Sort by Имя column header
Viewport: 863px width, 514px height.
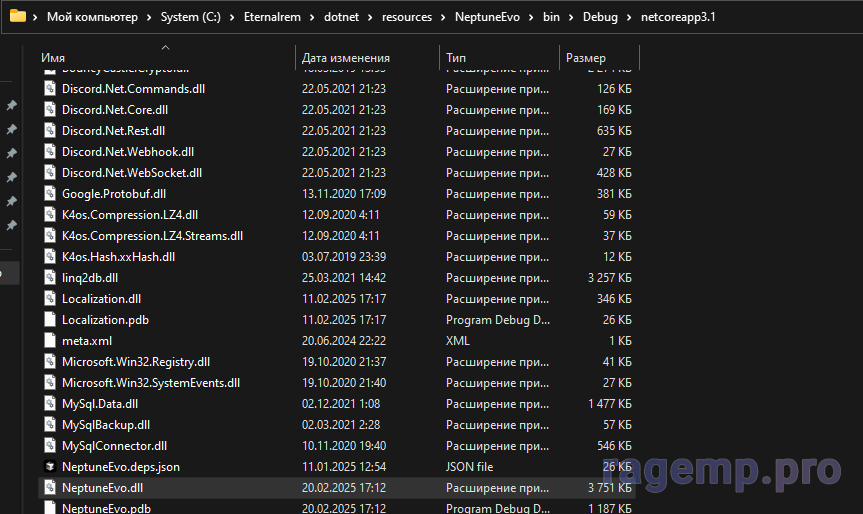click(x=53, y=58)
